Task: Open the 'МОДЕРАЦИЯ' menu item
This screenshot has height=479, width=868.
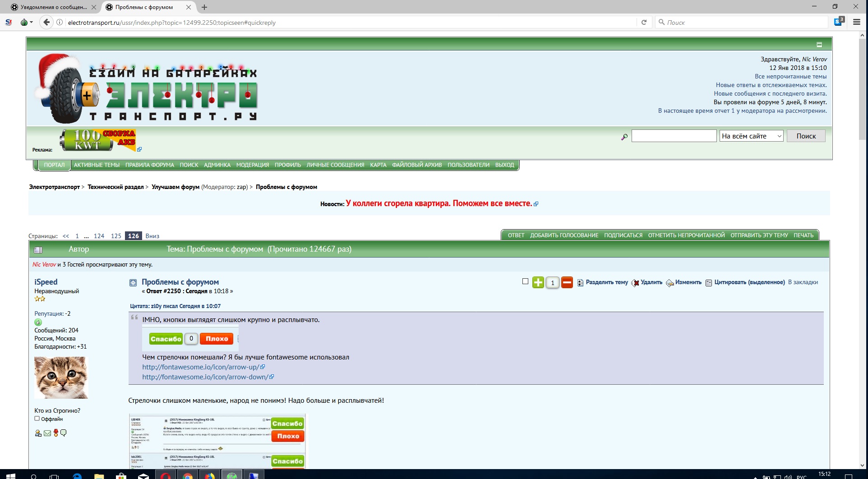Action: click(x=252, y=165)
